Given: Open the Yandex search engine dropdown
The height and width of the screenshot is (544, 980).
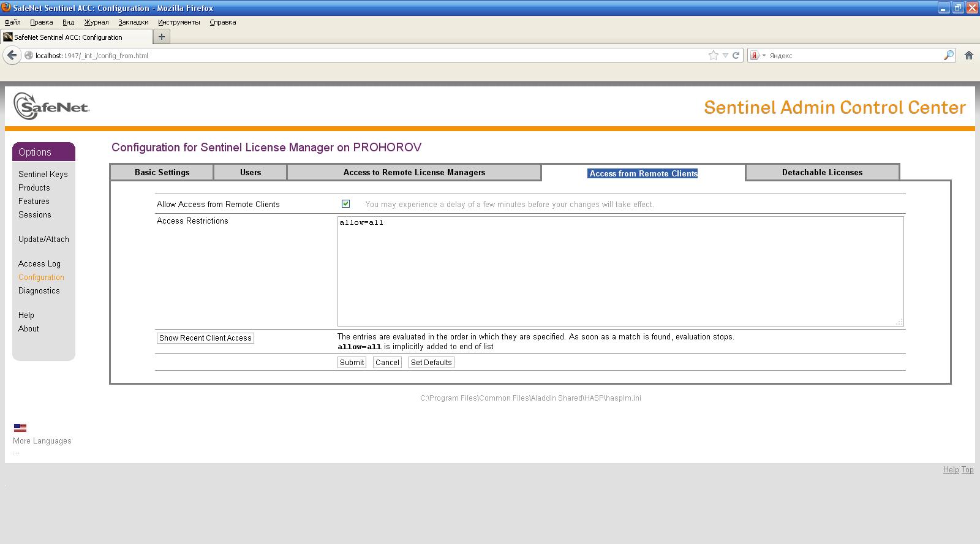Looking at the screenshot, I should tap(758, 55).
